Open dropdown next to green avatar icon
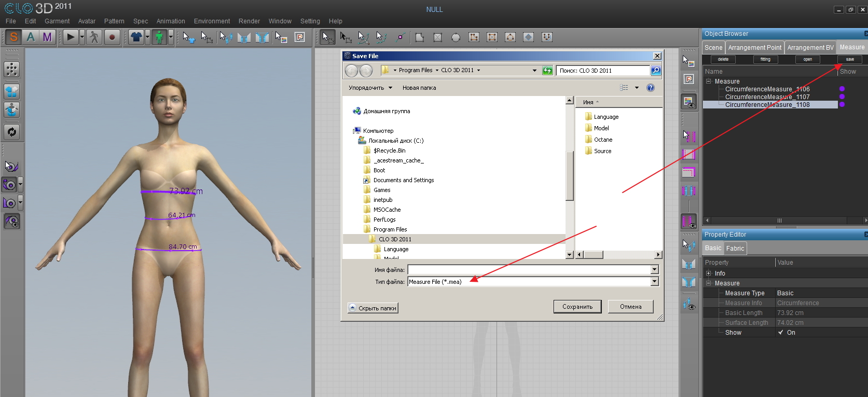868x397 pixels. point(171,37)
